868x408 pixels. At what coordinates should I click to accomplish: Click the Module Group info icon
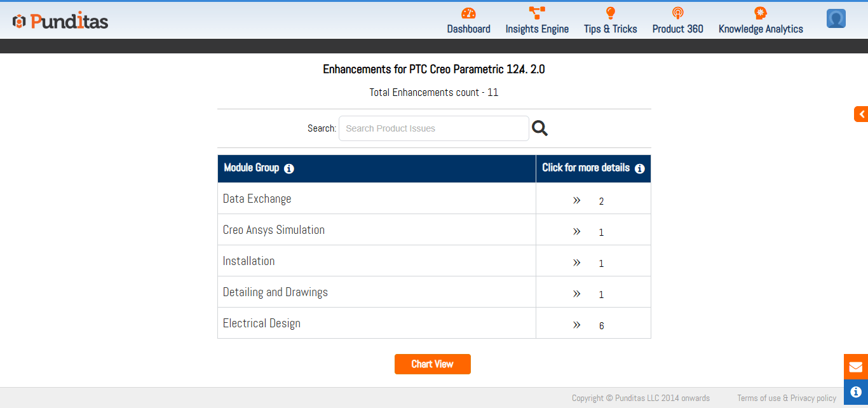point(289,169)
